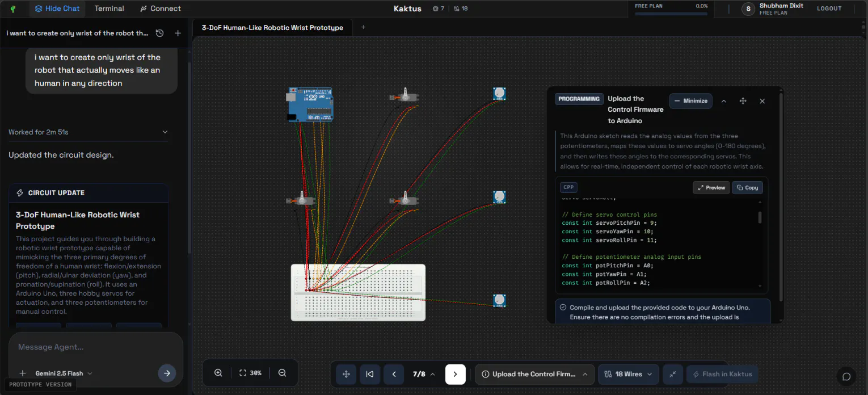Attach a file with the plus icon
Image resolution: width=868 pixels, height=395 pixels.
[23, 373]
